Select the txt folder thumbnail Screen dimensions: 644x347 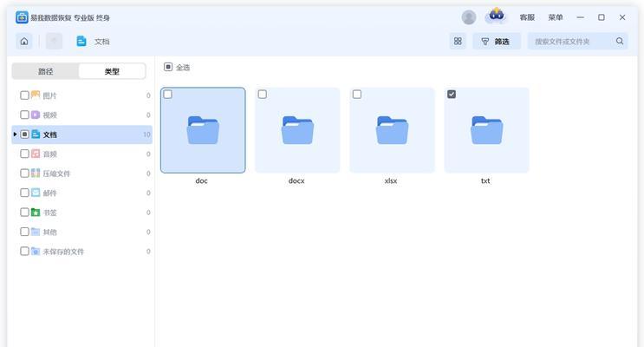point(487,130)
